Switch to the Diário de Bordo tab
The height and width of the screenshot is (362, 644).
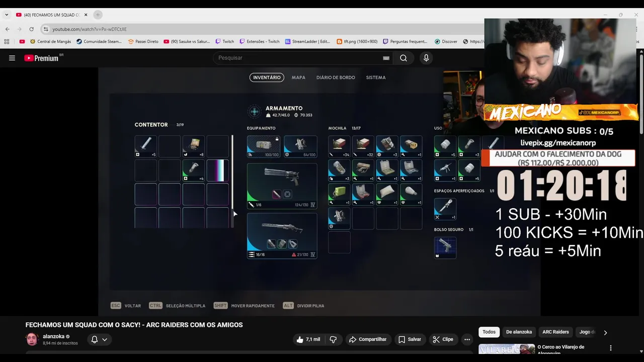tap(336, 77)
